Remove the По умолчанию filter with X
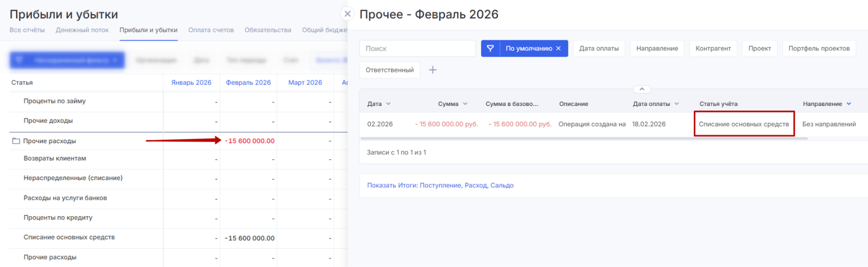The width and height of the screenshot is (868, 267). (x=558, y=49)
